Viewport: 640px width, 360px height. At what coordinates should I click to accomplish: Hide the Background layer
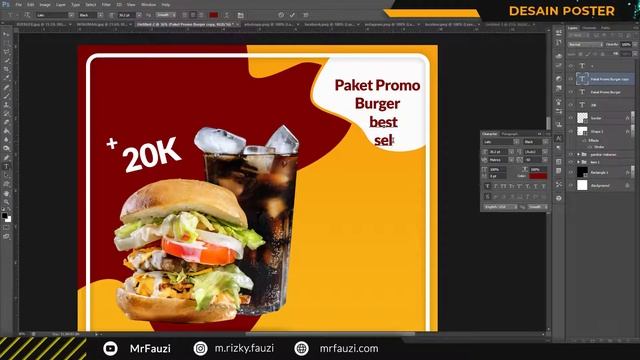point(571,185)
